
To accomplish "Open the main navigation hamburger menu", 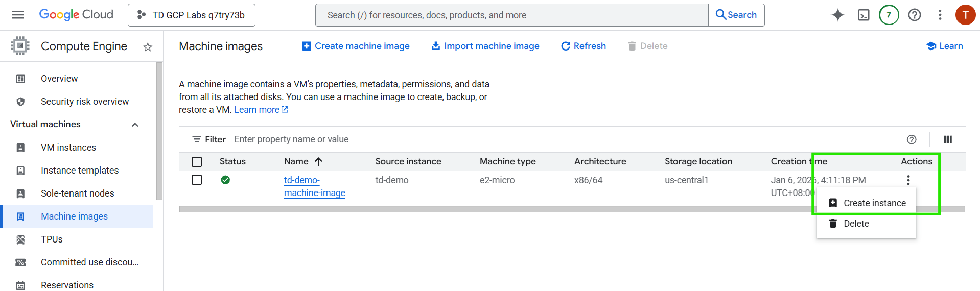I will point(18,15).
